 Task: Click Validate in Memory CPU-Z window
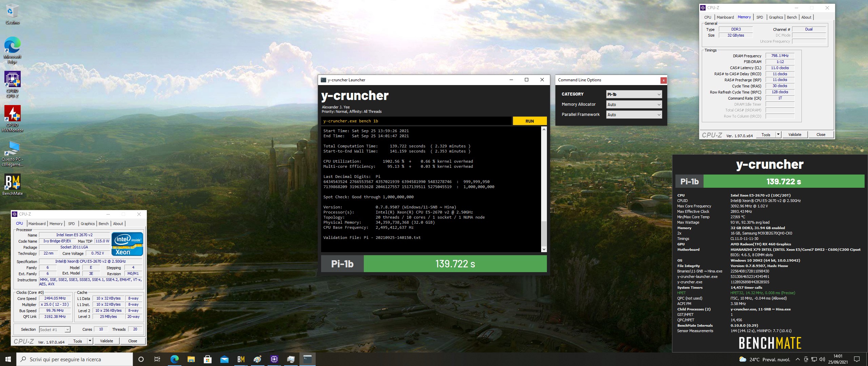tap(795, 135)
